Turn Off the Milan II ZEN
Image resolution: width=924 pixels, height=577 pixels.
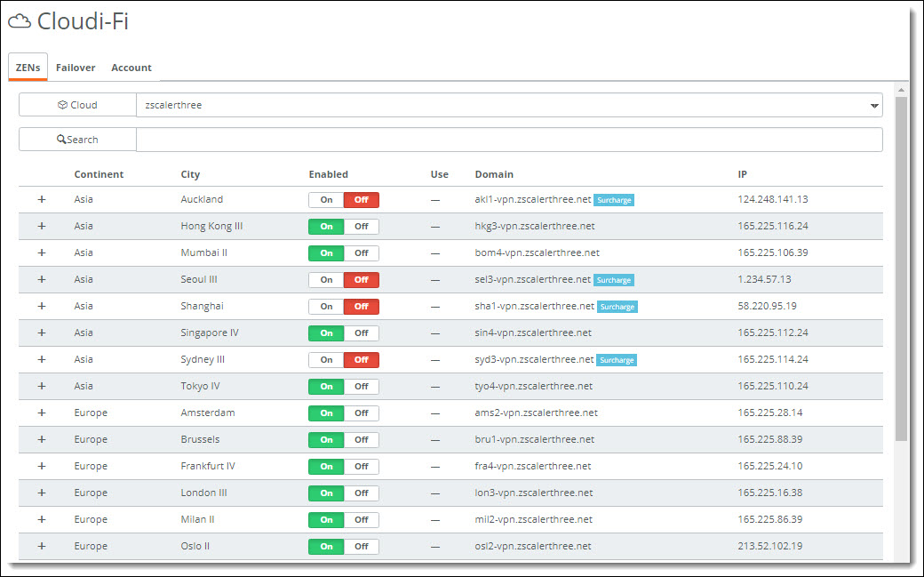coord(362,520)
